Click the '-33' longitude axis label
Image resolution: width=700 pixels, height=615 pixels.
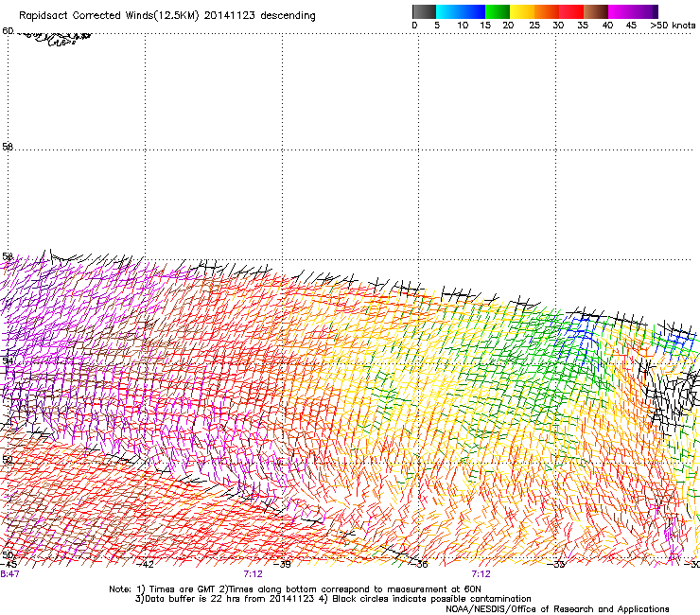(x=556, y=564)
